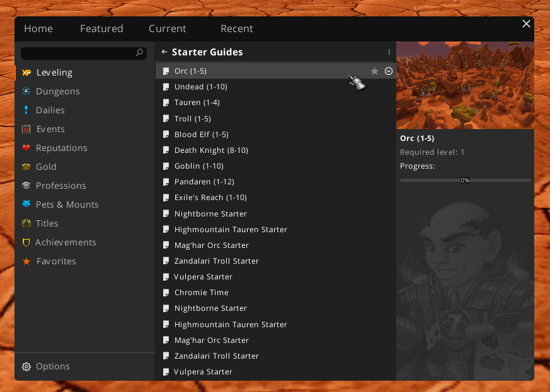This screenshot has width=550, height=392.
Task: Click the document icon beside Exile's Reach (1-10)
Action: [166, 198]
